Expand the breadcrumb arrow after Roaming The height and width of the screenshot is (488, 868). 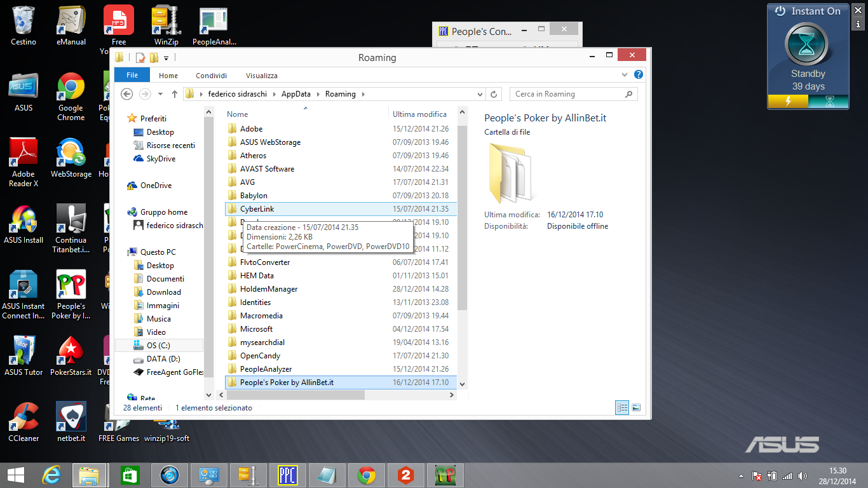(x=363, y=94)
